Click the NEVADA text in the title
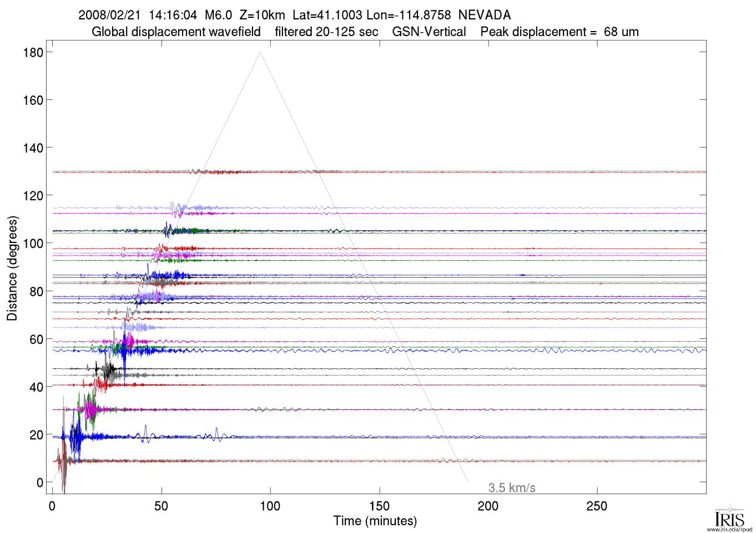This screenshot has height=533, width=756. 484,15
